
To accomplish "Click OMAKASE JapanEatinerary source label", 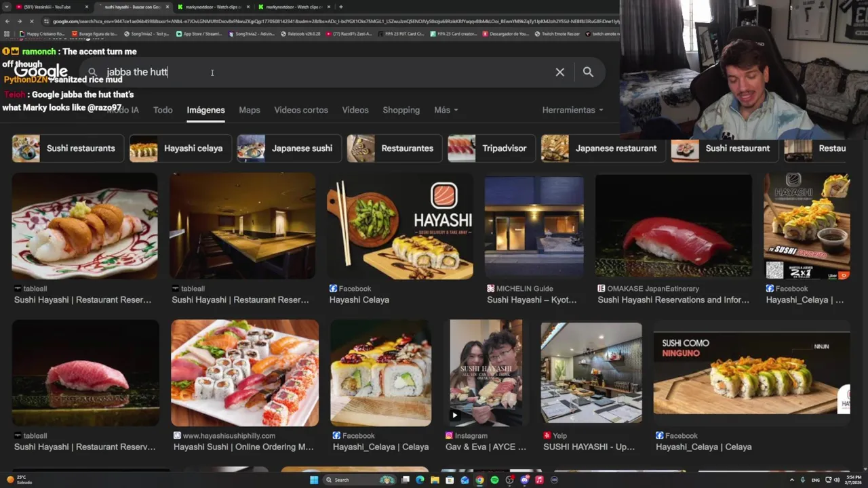I will (x=653, y=289).
